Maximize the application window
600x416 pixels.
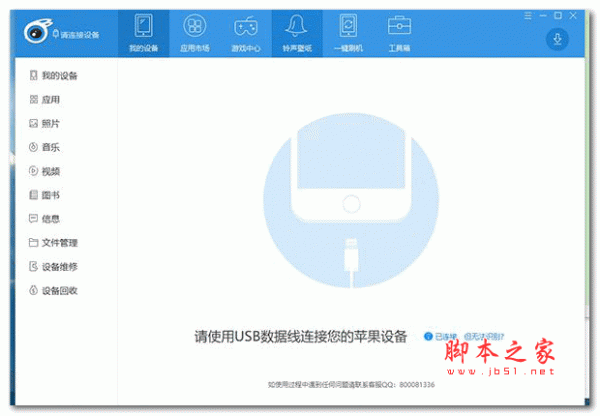pyautogui.click(x=558, y=16)
